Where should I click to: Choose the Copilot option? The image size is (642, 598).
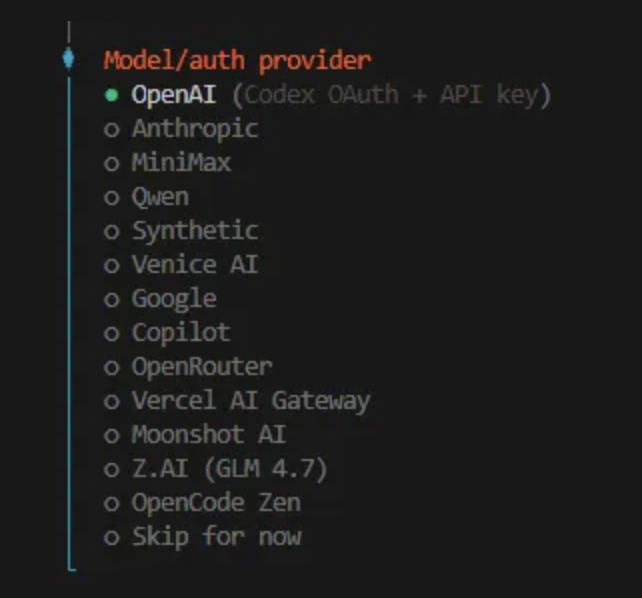point(181,333)
